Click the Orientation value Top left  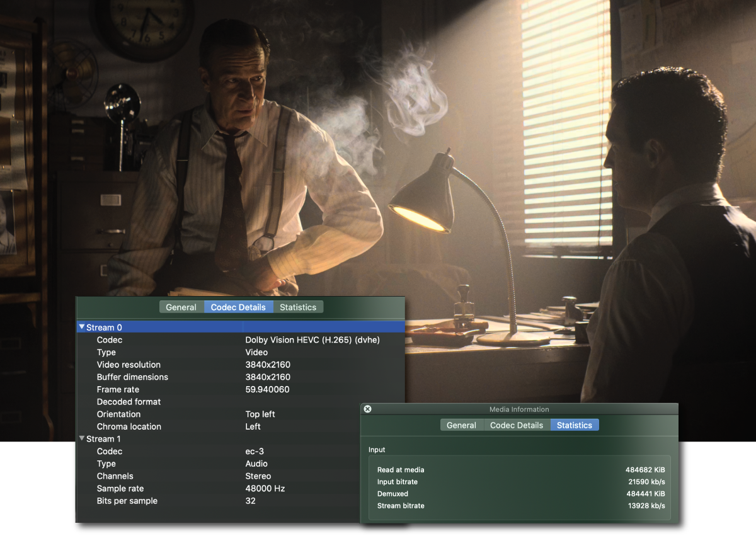pos(260,414)
